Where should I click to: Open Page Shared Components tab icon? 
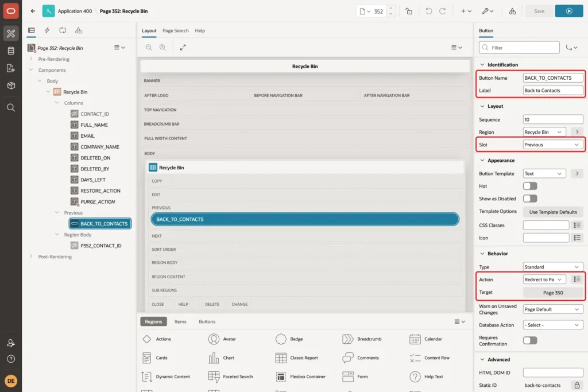tap(78, 30)
